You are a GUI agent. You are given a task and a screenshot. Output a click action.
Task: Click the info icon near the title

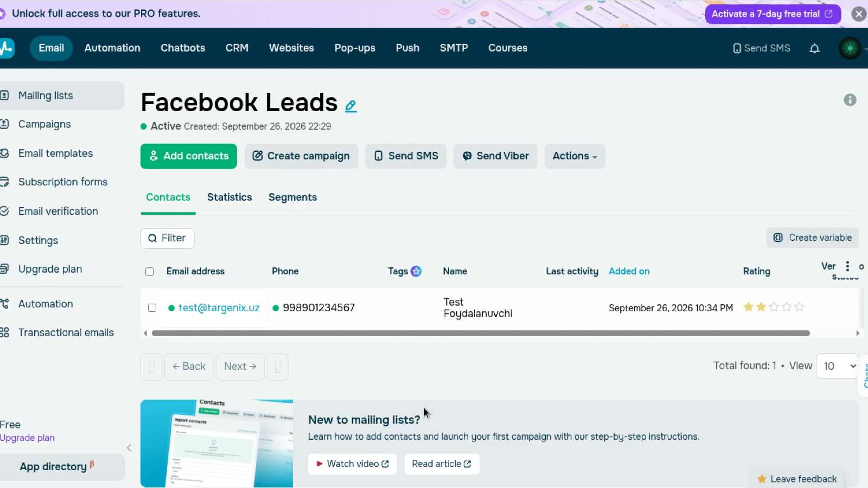850,100
